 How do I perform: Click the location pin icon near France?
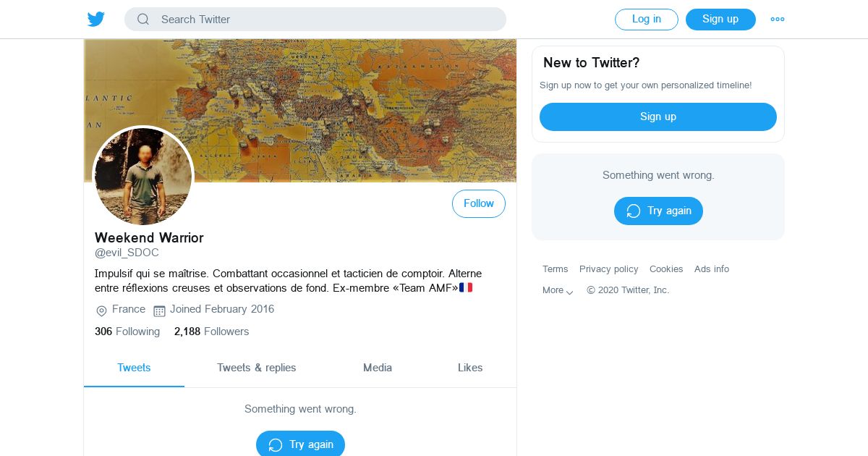pos(101,311)
